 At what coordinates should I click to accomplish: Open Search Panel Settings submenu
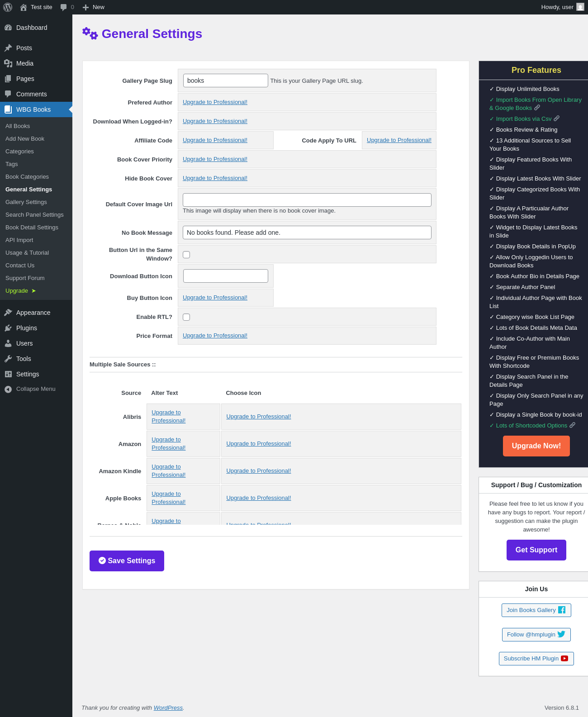point(34,215)
